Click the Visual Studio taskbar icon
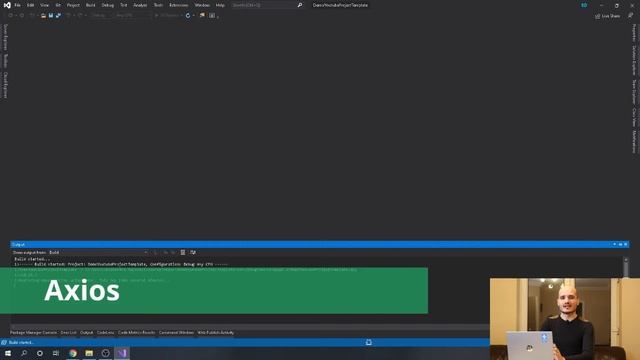The image size is (640, 360). click(x=122, y=353)
